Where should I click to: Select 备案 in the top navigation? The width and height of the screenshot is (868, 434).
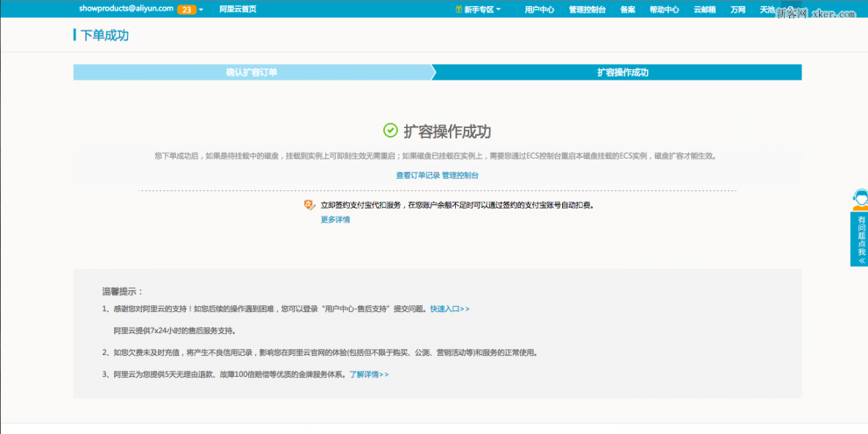click(627, 10)
